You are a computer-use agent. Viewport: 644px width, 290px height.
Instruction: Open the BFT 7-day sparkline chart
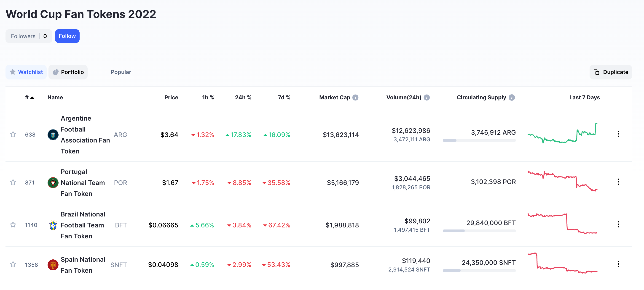click(x=563, y=224)
